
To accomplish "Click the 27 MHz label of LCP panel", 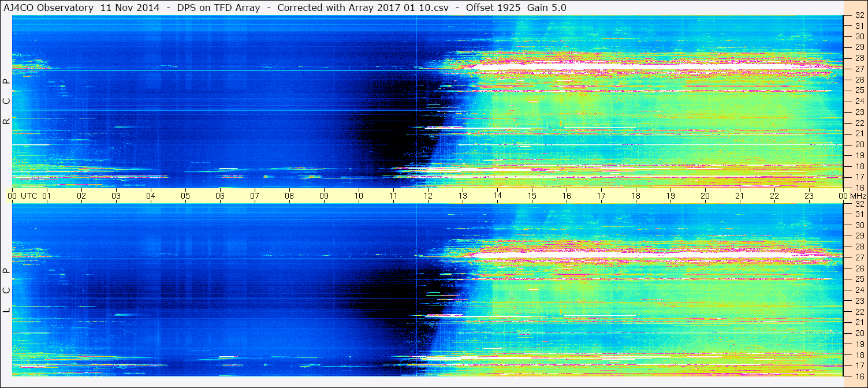I will click(859, 258).
